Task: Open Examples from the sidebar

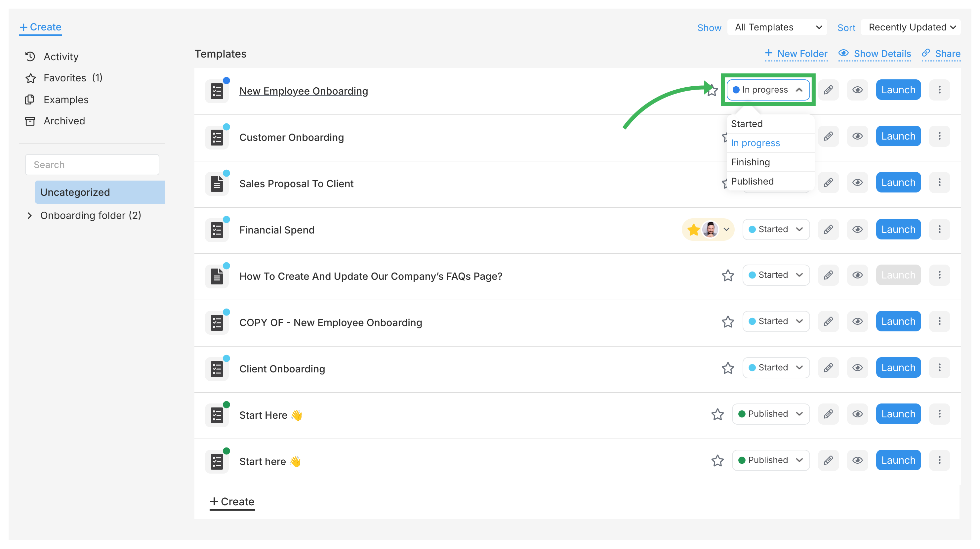Action: pos(66,100)
